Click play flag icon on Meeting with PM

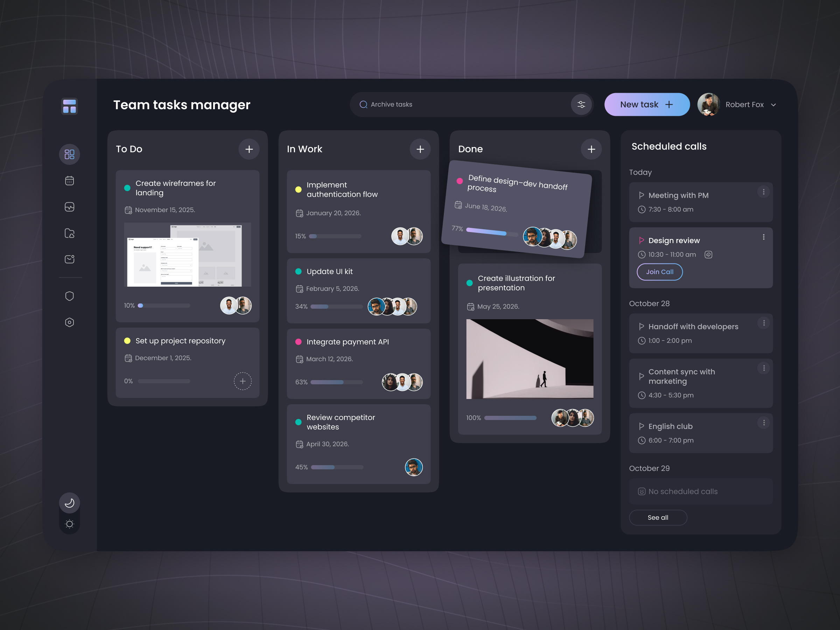coord(642,195)
